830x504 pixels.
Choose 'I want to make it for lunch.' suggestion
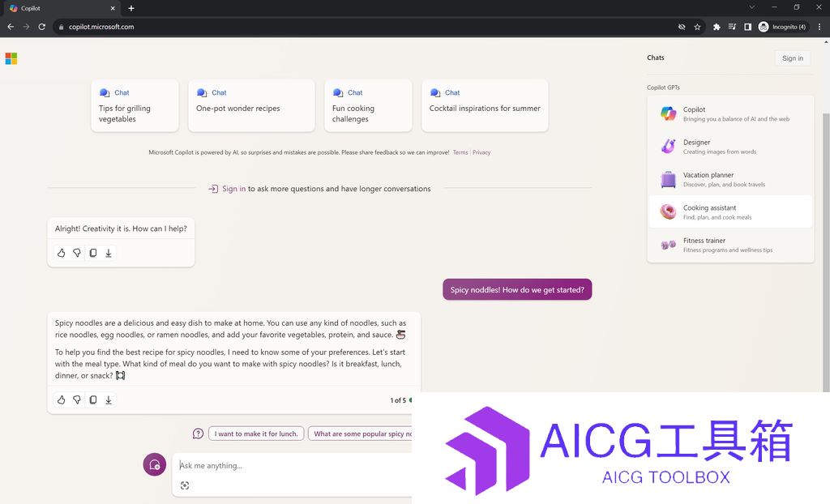tap(256, 434)
